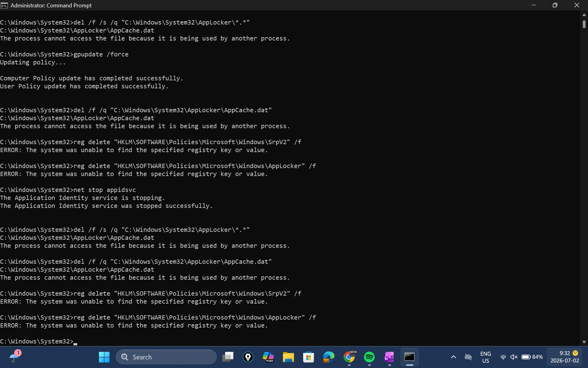Viewport: 588px width, 368px height.
Task: Check battery status at 84%
Action: tap(532, 357)
